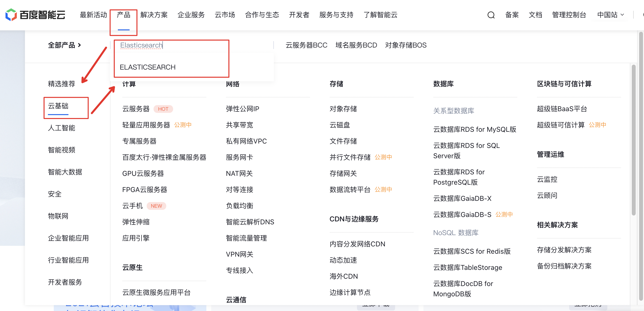Open quick link 对象存储BOS
Screen dimensions: 644x311
coord(406,45)
